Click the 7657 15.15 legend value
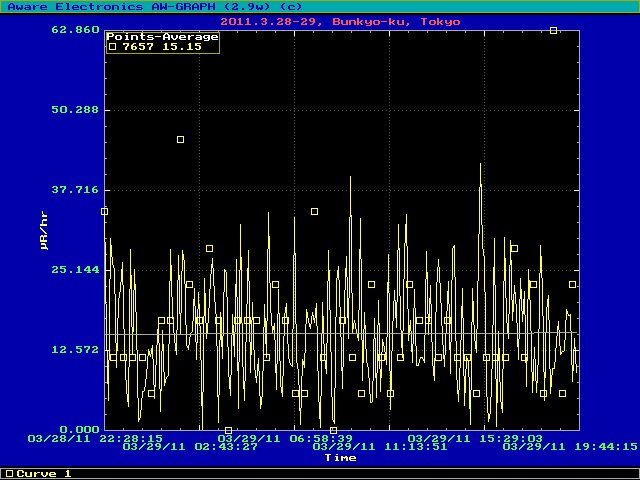Image resolution: width=640 pixels, height=480 pixels. [149, 46]
